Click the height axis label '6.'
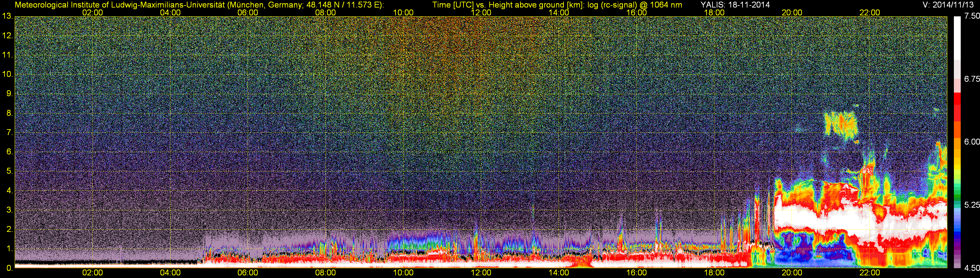 [9, 151]
